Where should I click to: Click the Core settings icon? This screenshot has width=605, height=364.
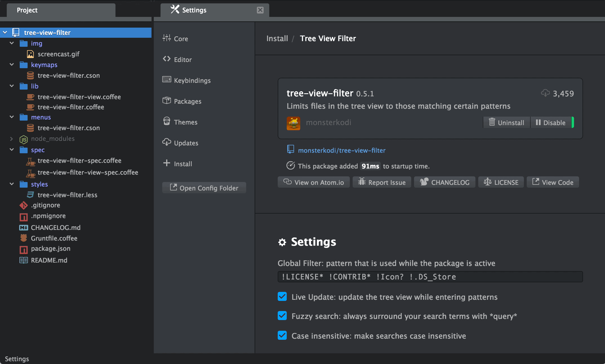tap(166, 39)
